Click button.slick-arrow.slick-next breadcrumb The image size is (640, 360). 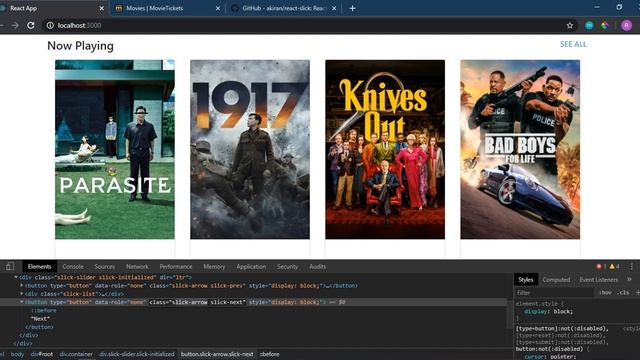pyautogui.click(x=217, y=354)
